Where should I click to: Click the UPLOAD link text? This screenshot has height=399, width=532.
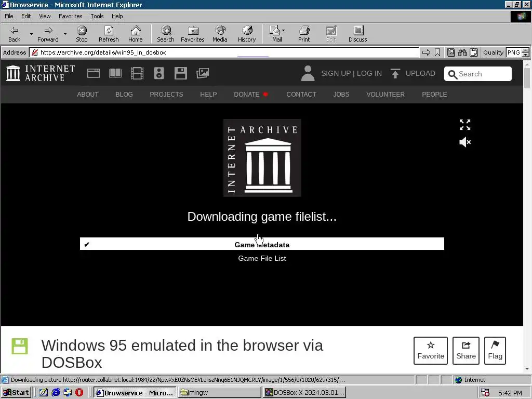(420, 73)
